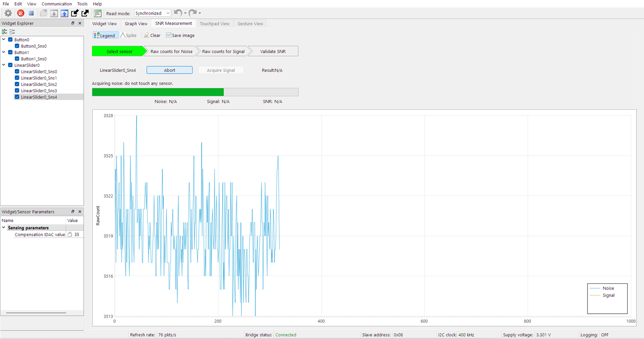
Task: Switch to the Widget View tab
Action: [x=105, y=24]
